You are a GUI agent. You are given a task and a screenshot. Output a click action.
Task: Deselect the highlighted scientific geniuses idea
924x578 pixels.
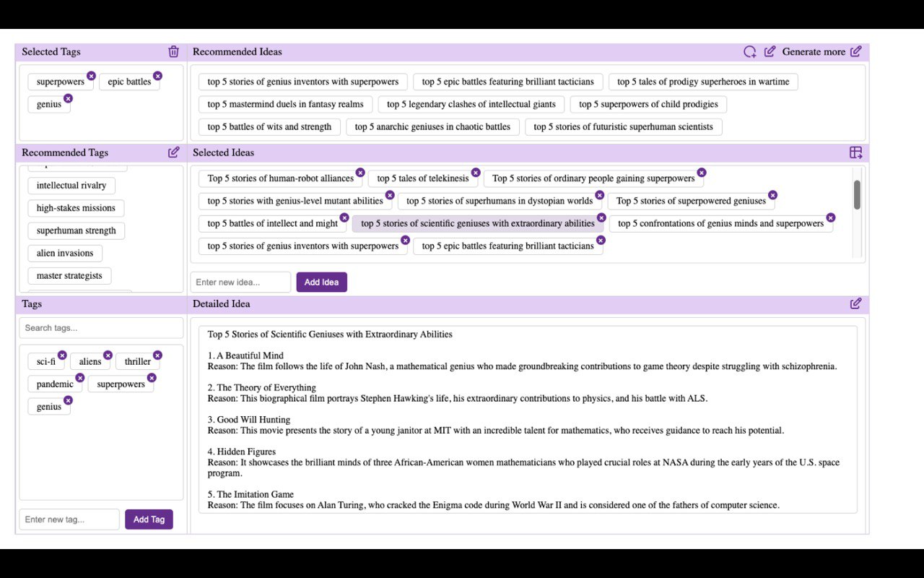coord(477,223)
